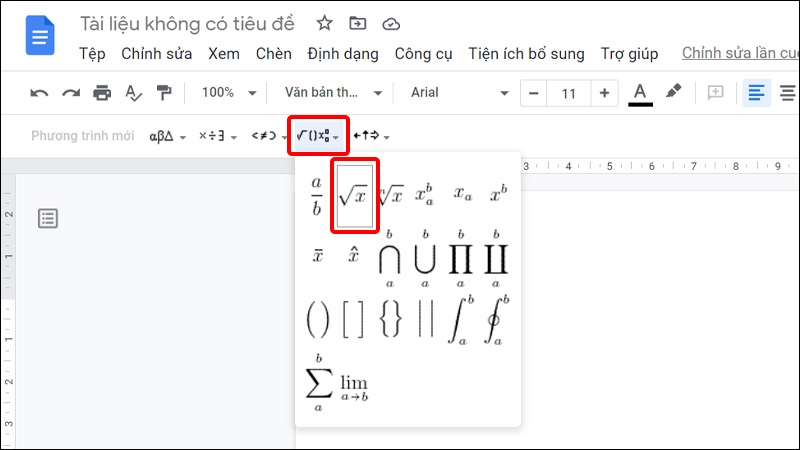
Task: Open the Trợ giúp menu
Action: [x=629, y=54]
